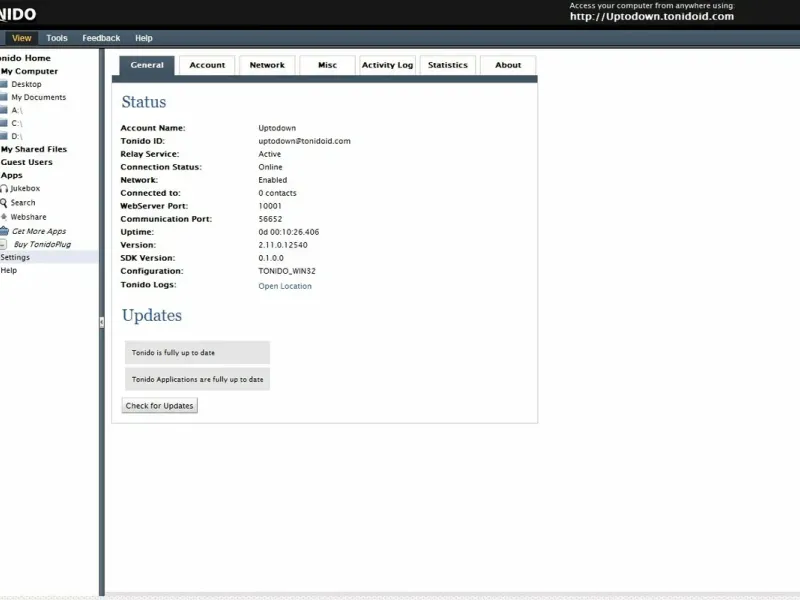This screenshot has width=800, height=600.
Task: Open the Tools menu
Action: coord(57,38)
